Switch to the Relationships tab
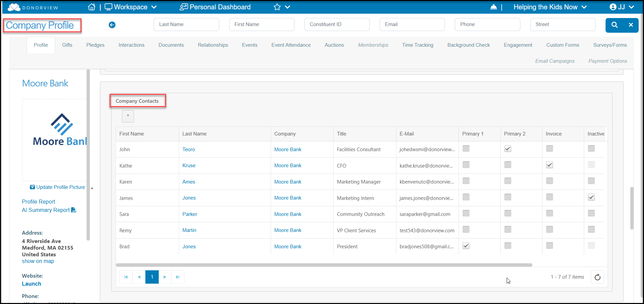 tap(213, 45)
